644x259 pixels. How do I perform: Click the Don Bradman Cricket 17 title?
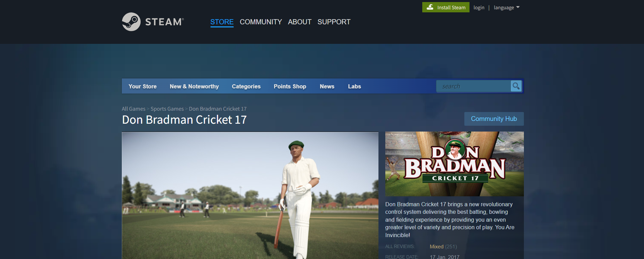184,120
